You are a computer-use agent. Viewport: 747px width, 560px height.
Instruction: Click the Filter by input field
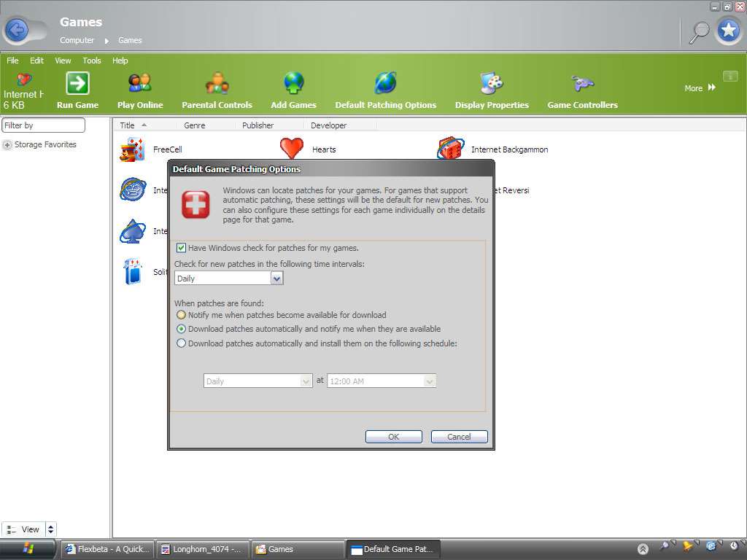(43, 125)
